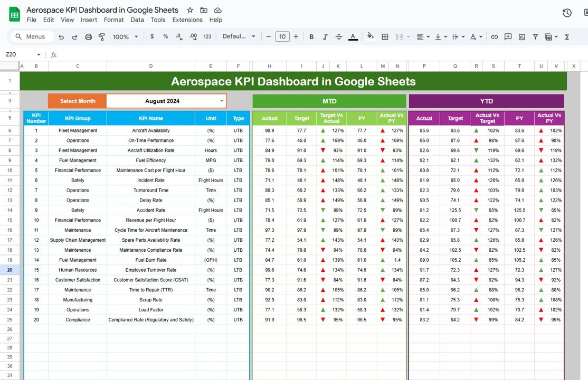Decrease decimal places
This screenshot has width=588, height=380.
coord(179,36)
